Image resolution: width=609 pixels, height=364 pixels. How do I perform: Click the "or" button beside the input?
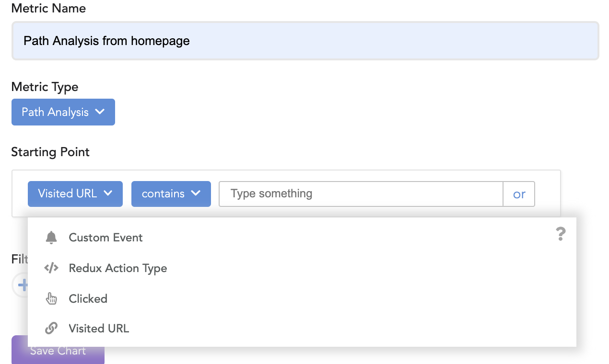click(x=519, y=194)
